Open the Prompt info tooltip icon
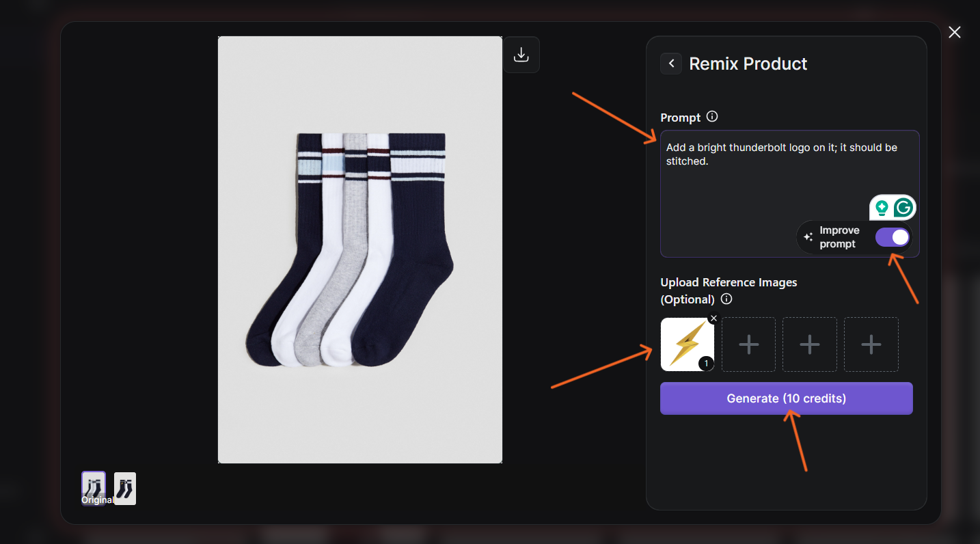Screen dimensions: 980x544 712,117
